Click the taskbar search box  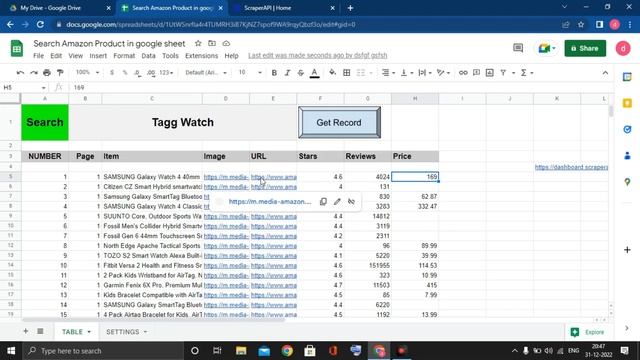point(104,351)
